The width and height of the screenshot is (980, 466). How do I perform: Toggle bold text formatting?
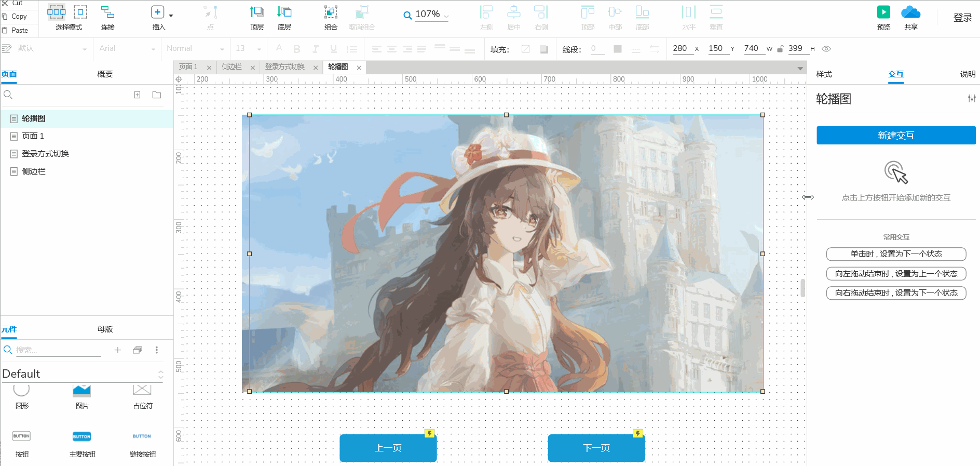click(297, 49)
